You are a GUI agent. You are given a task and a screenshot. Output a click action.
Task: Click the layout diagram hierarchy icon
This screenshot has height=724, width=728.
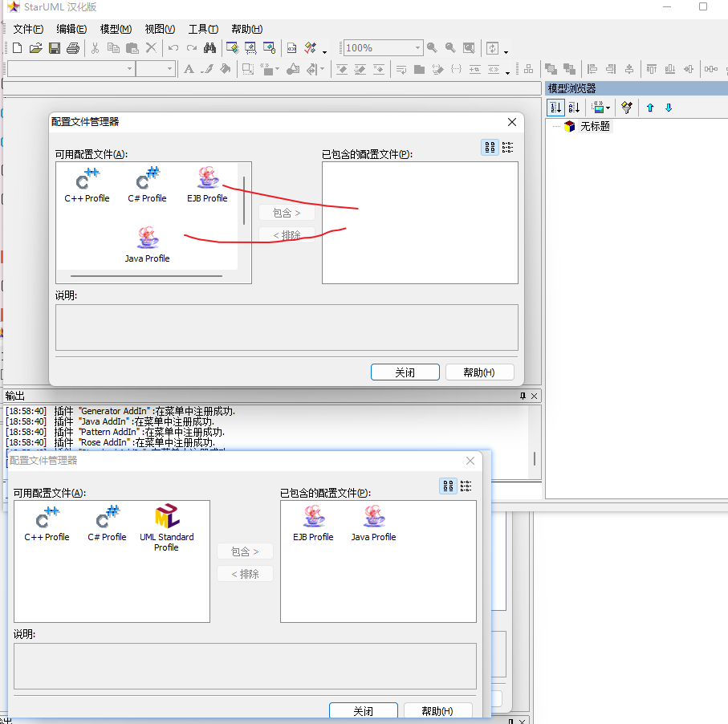coord(528,69)
